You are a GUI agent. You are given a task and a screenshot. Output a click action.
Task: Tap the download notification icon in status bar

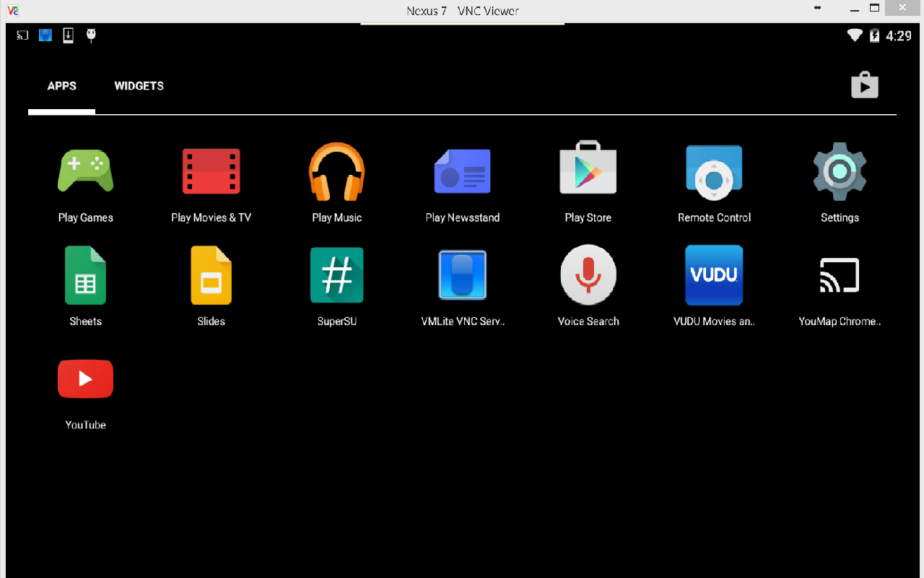[x=68, y=35]
